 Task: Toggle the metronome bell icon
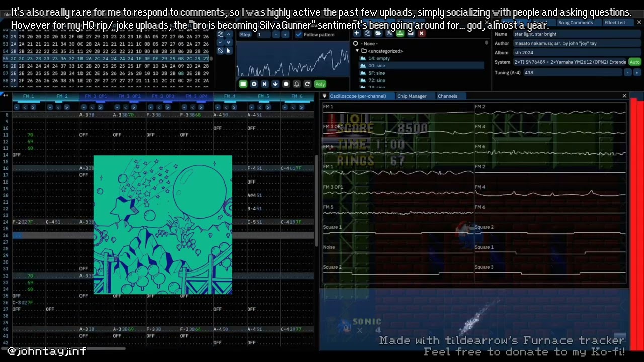[297, 84]
